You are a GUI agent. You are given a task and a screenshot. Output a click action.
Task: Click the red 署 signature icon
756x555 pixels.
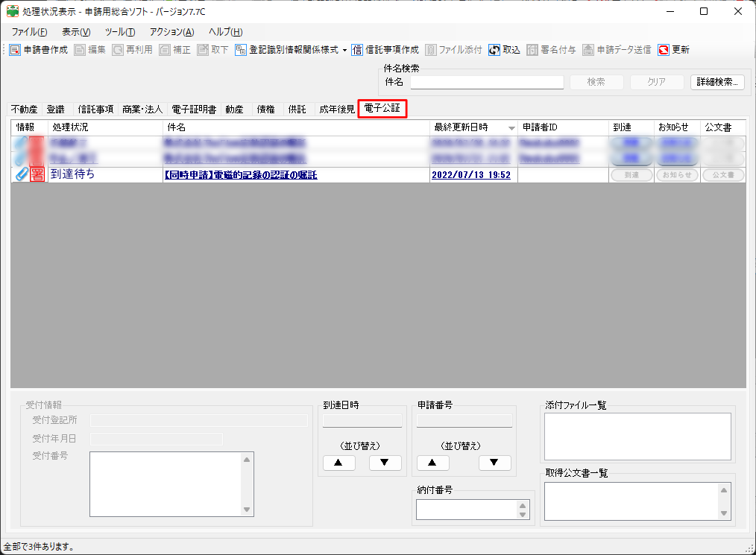tap(37, 174)
